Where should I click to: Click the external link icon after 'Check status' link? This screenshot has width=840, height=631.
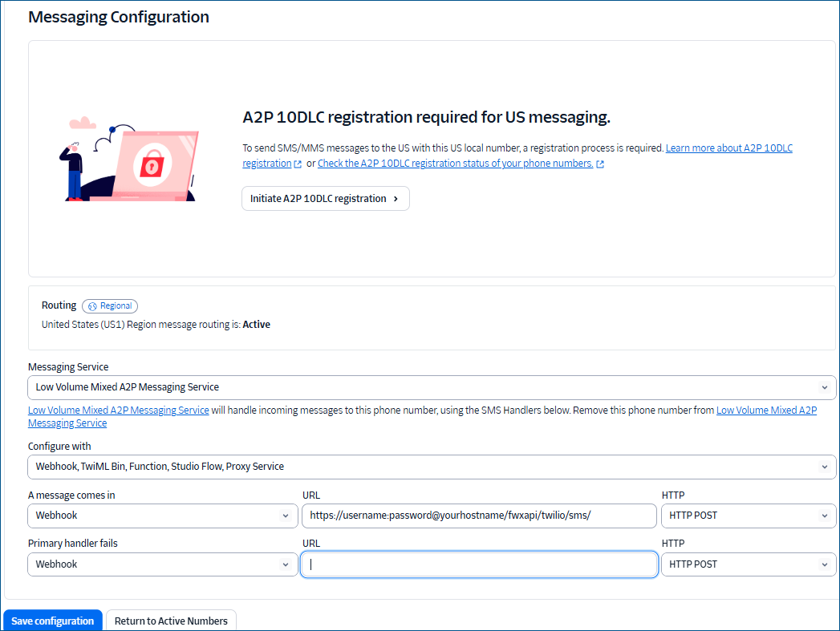600,164
